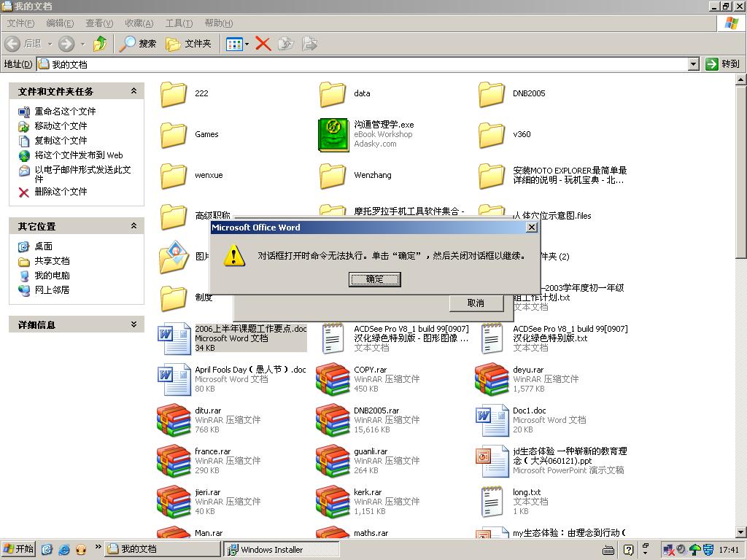Click the Go (转到) button
Image resolution: width=747 pixels, height=560 pixels.
(723, 64)
